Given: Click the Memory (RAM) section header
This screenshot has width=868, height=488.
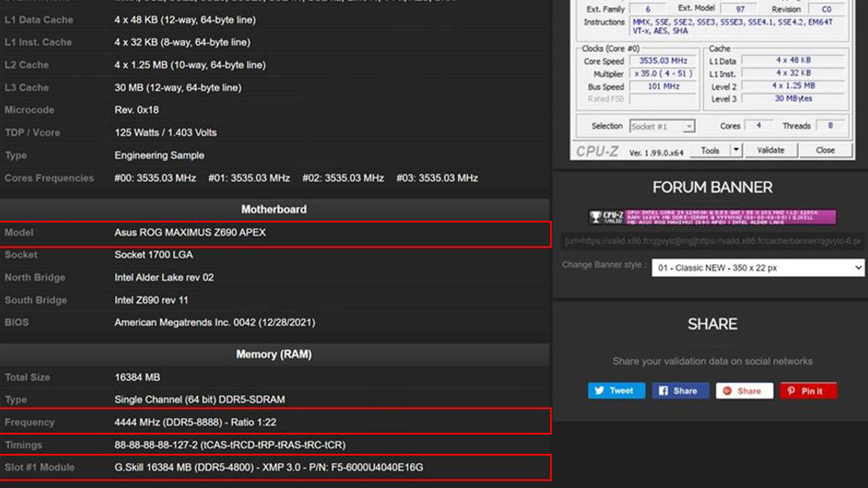Looking at the screenshot, I should pyautogui.click(x=274, y=354).
